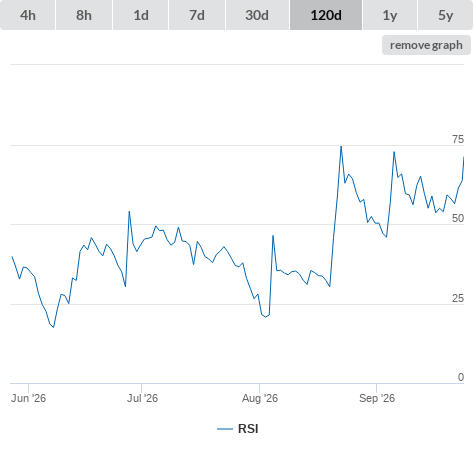The width and height of the screenshot is (474, 455).
Task: Change range to 1y
Action: click(x=390, y=15)
